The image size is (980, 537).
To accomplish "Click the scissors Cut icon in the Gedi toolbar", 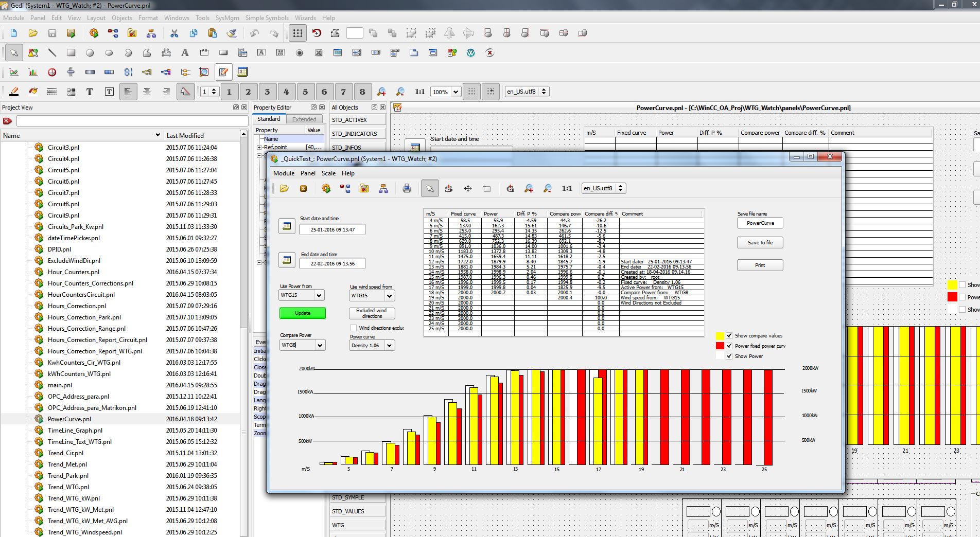I will [x=174, y=33].
